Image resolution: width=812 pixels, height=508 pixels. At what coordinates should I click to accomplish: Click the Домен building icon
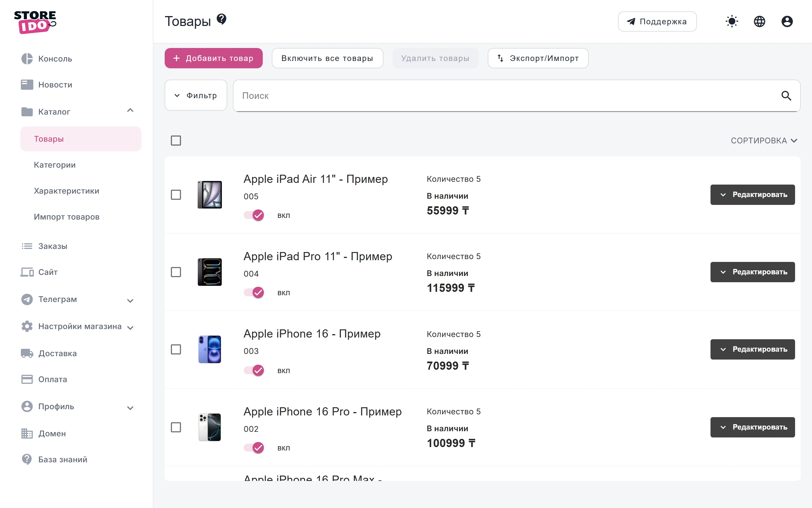pos(27,433)
